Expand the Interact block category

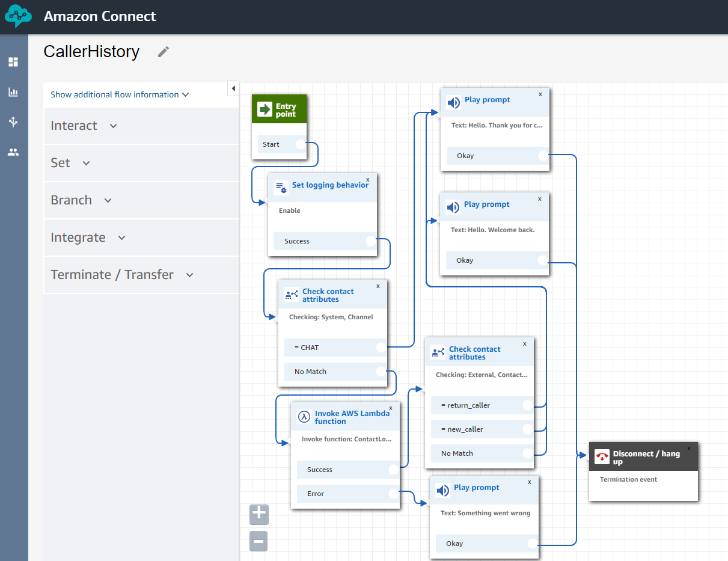pyautogui.click(x=141, y=126)
